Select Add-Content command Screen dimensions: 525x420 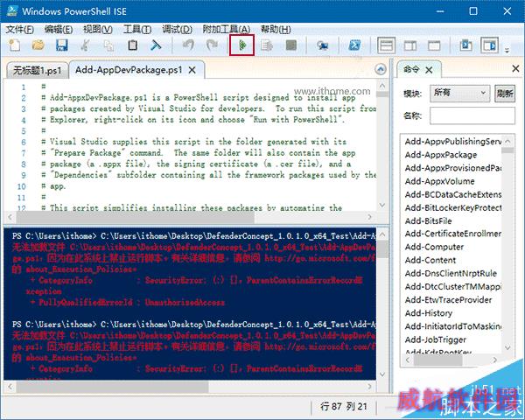[430, 260]
